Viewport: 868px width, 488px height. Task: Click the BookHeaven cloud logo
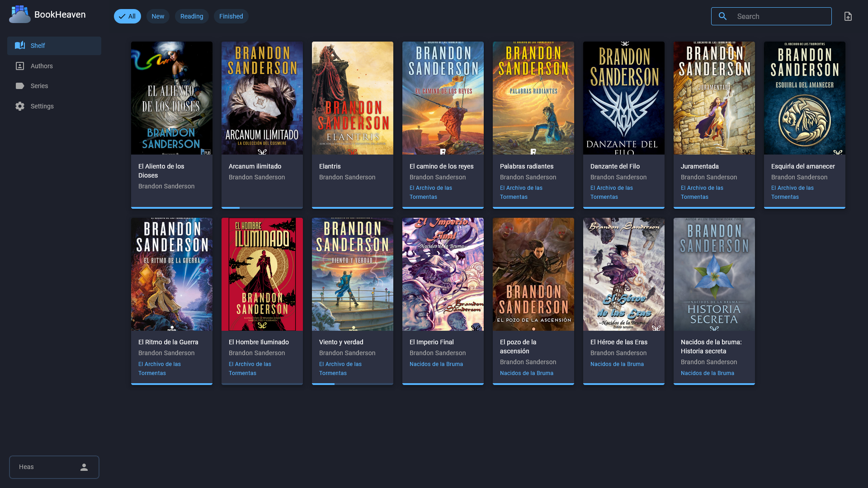click(x=19, y=14)
